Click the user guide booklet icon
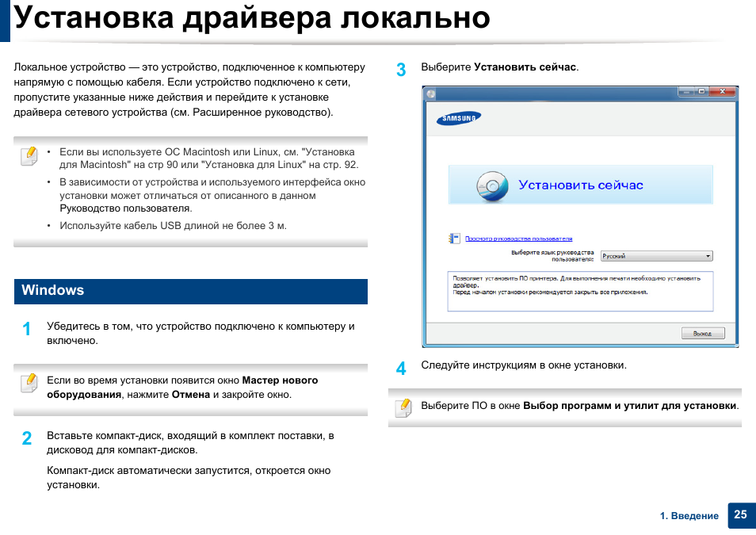756x535 pixels. [454, 238]
